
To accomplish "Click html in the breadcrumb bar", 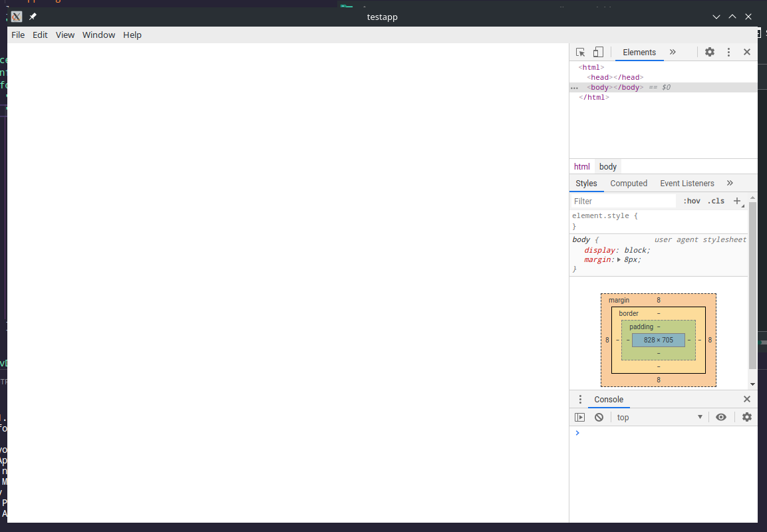I will pos(582,167).
